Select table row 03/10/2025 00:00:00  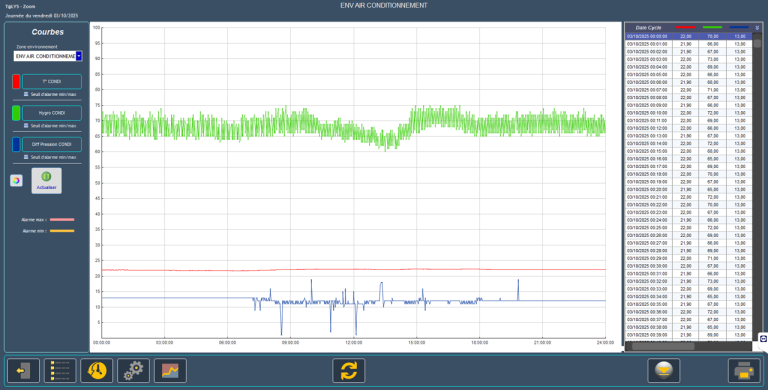pyautogui.click(x=689, y=36)
